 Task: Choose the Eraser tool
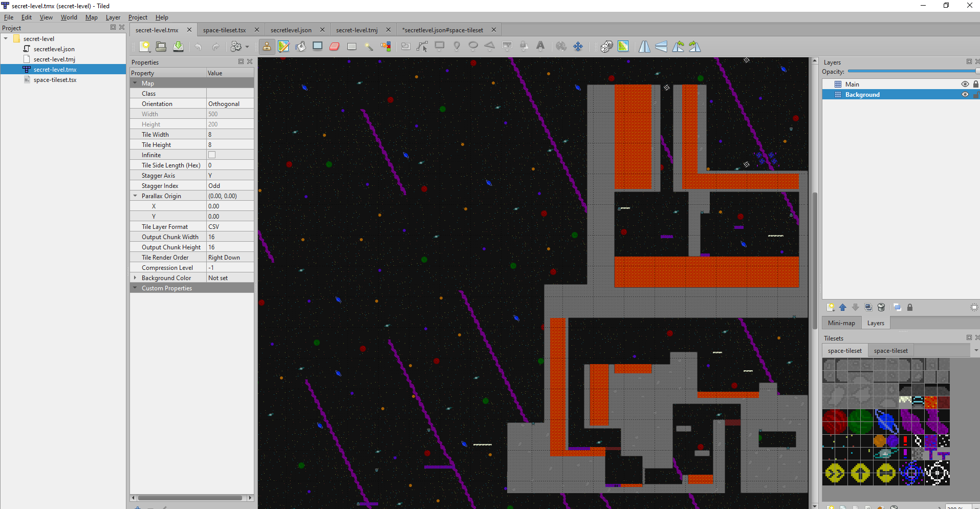335,47
